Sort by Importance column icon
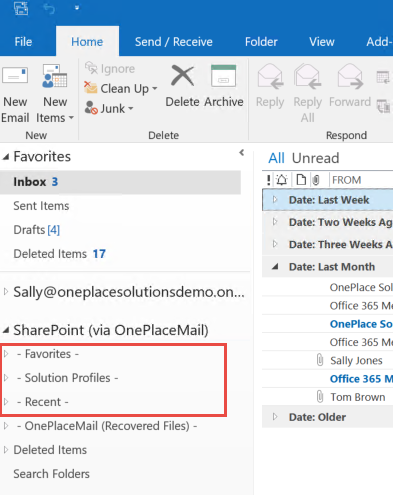This screenshot has width=393, height=495. (x=269, y=180)
